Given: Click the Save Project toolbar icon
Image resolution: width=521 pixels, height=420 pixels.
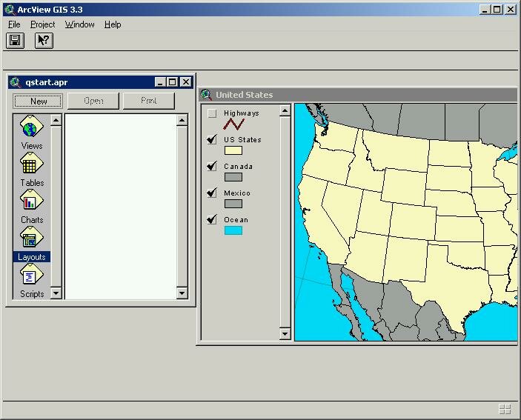Looking at the screenshot, I should click(15, 41).
